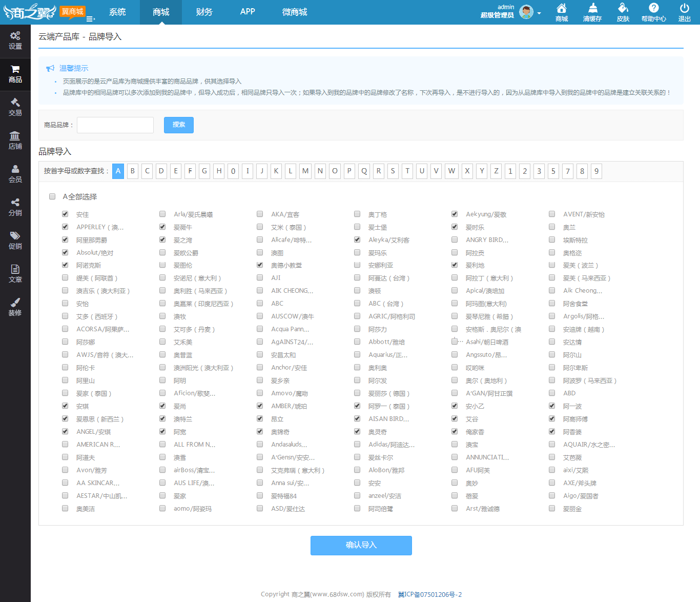
Task: Open the 交易 gavel sidebar icon
Action: click(x=15, y=102)
